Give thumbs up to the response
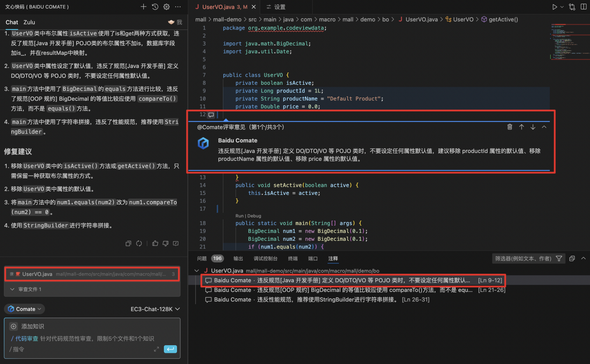The width and height of the screenshot is (590, 364). pos(155,243)
